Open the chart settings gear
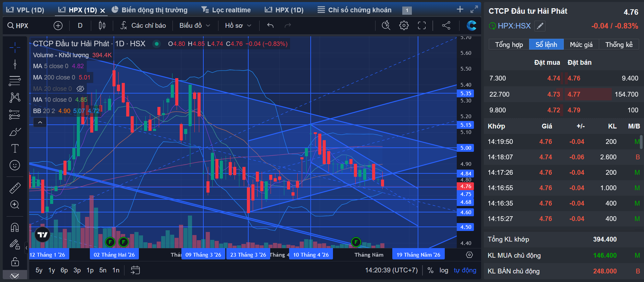 404,25
